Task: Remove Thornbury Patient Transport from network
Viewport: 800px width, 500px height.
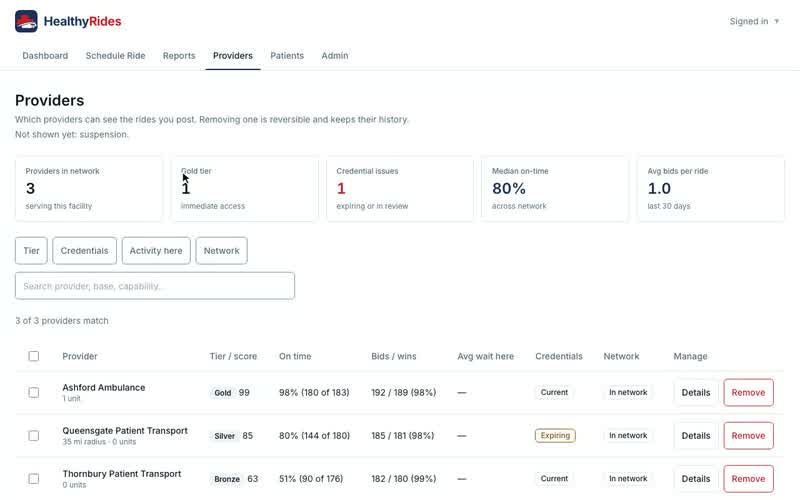Action: 748,479
